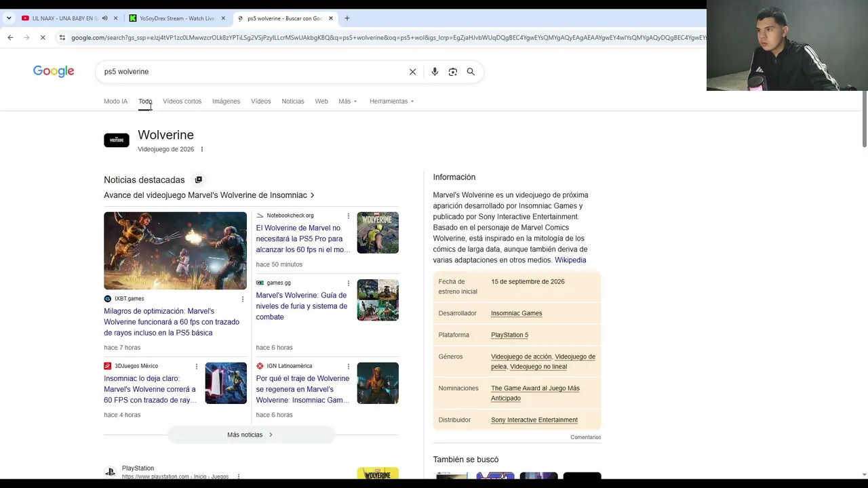Open Avance del videojuego Marvel's Wolverine link
This screenshot has height=488, width=868.
tap(209, 195)
